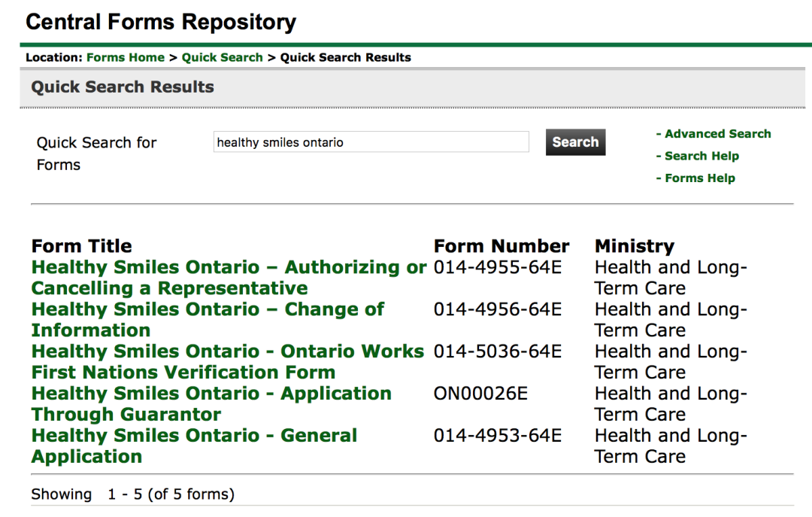
Task: Open Ontario Works First Nations Verification Form
Action: 228,361
